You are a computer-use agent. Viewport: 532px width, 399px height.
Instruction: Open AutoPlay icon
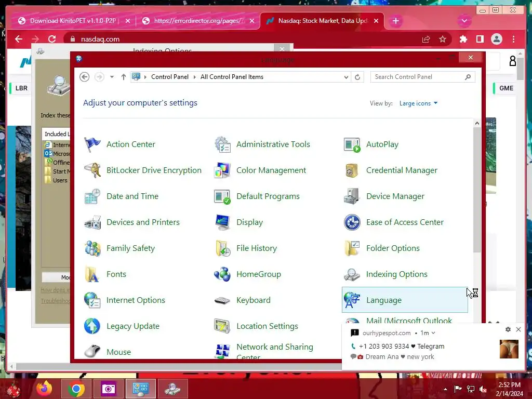click(352, 144)
